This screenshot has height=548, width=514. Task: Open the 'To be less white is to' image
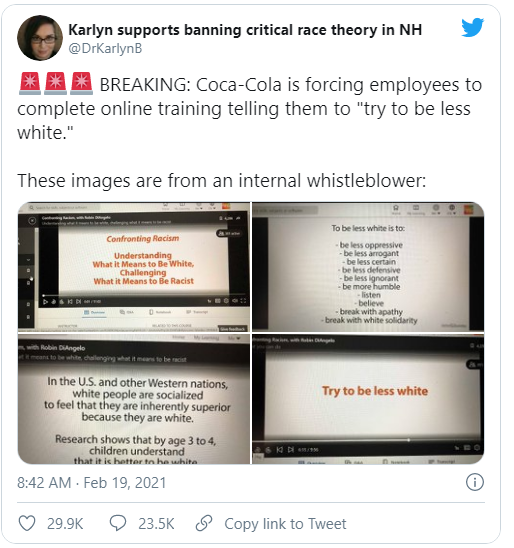click(368, 267)
